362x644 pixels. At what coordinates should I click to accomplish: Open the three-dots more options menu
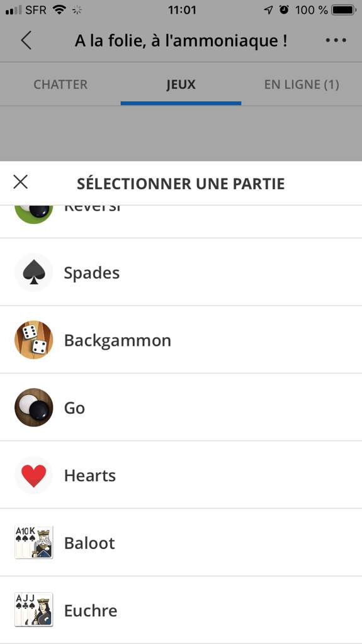coord(336,40)
